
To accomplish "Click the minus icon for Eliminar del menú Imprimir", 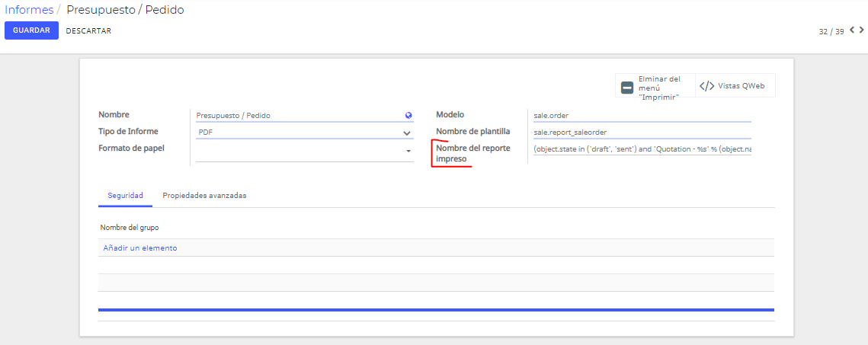I will pos(627,88).
